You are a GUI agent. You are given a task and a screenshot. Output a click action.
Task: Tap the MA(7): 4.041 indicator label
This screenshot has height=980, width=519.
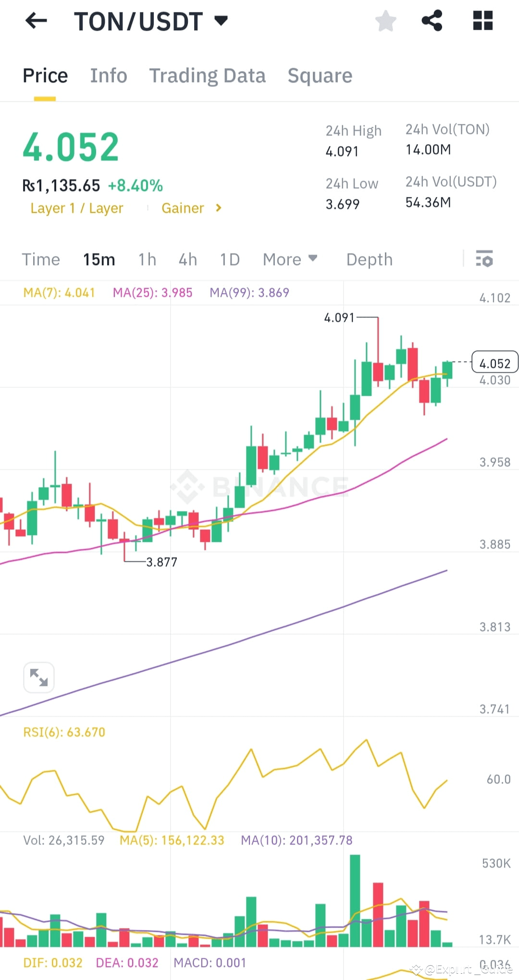pos(59,293)
